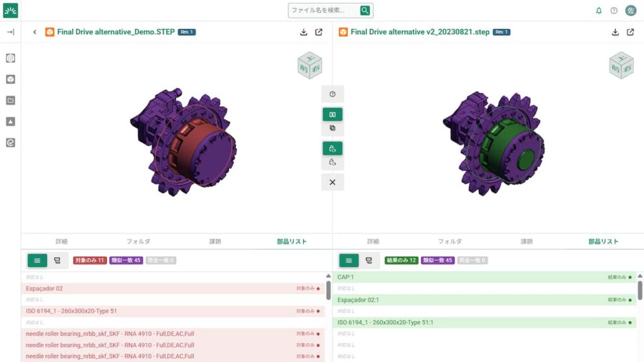Select Espaçador 02:1 row in right list

(x=484, y=300)
